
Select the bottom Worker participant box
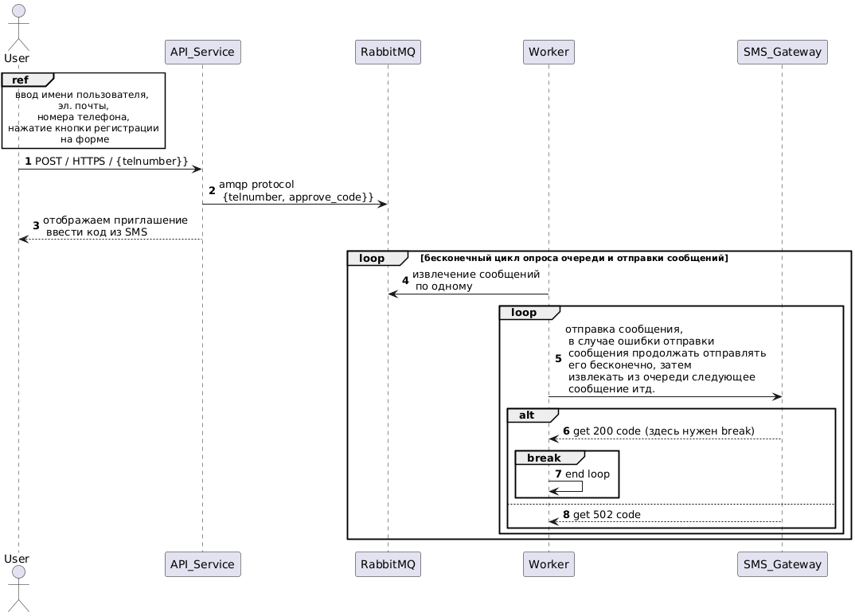pos(549,563)
